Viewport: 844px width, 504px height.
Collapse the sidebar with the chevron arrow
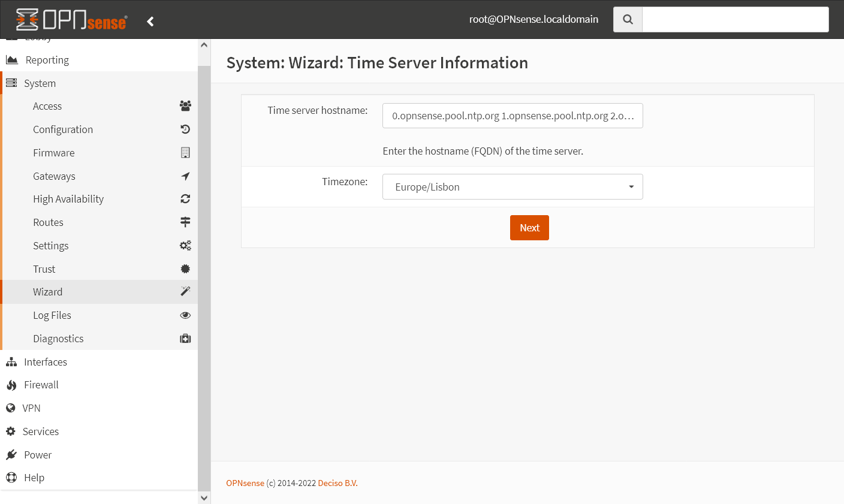150,20
